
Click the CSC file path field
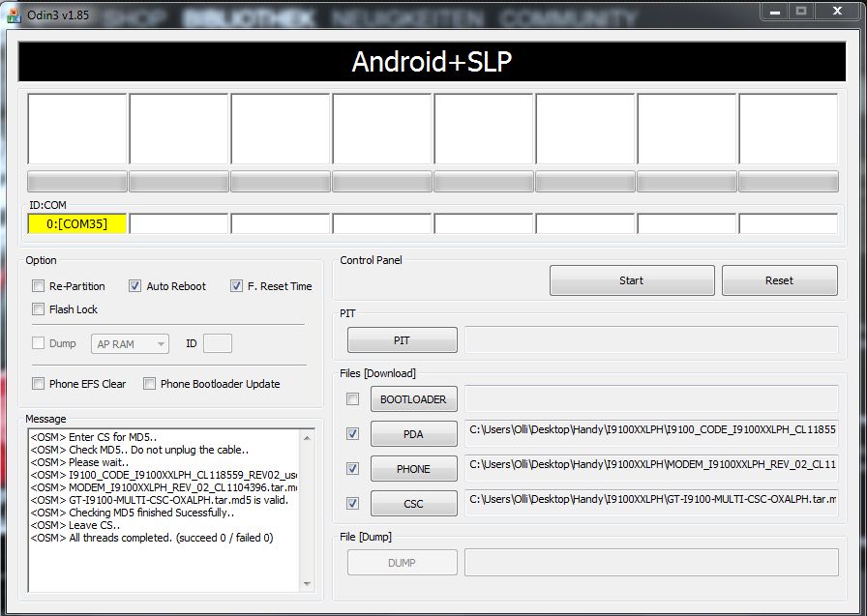[651, 503]
